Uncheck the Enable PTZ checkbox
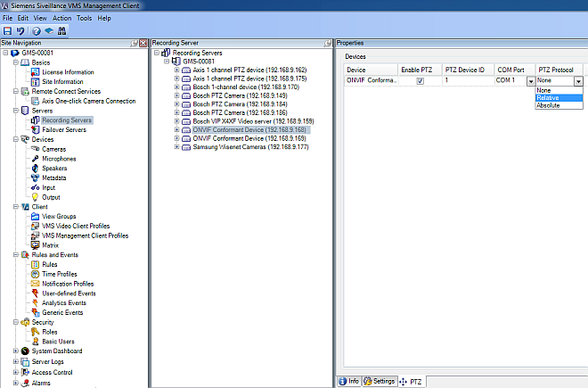The height and width of the screenshot is (388, 588). click(421, 81)
